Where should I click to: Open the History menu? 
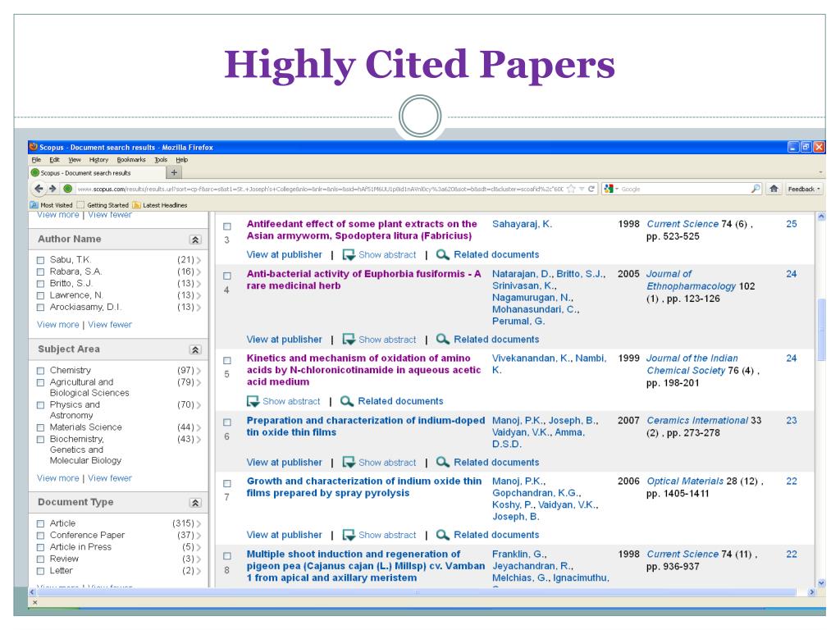[98, 160]
